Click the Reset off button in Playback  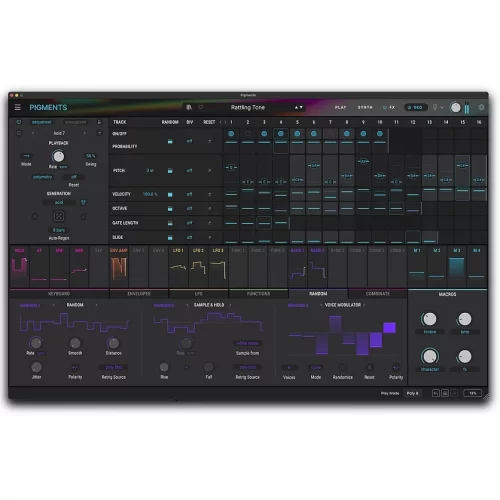point(74,177)
